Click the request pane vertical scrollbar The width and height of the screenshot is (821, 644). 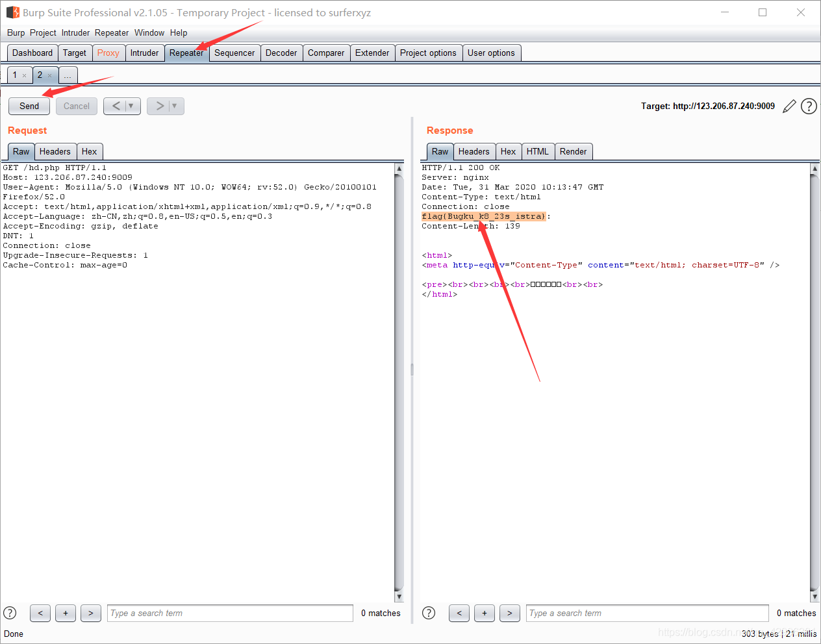coord(399,382)
